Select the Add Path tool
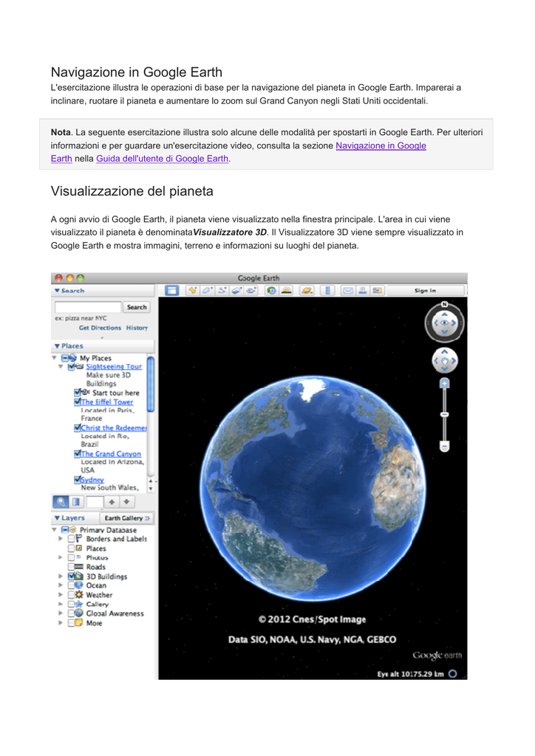This screenshot has width=535, height=756. click(222, 290)
